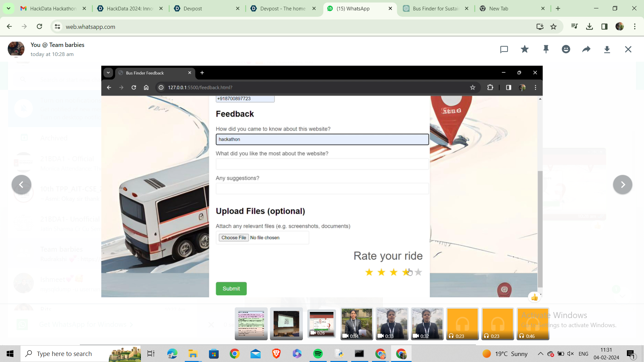Screen dimensions: 644x362
Task: Open the Chrome three-dot menu
Action: pos(635,26)
